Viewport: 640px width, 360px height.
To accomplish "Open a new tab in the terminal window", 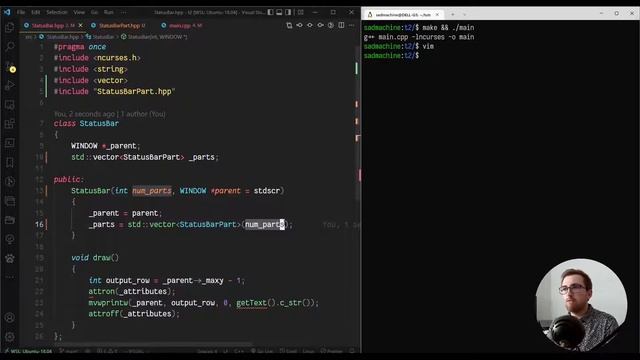I will point(452,14).
